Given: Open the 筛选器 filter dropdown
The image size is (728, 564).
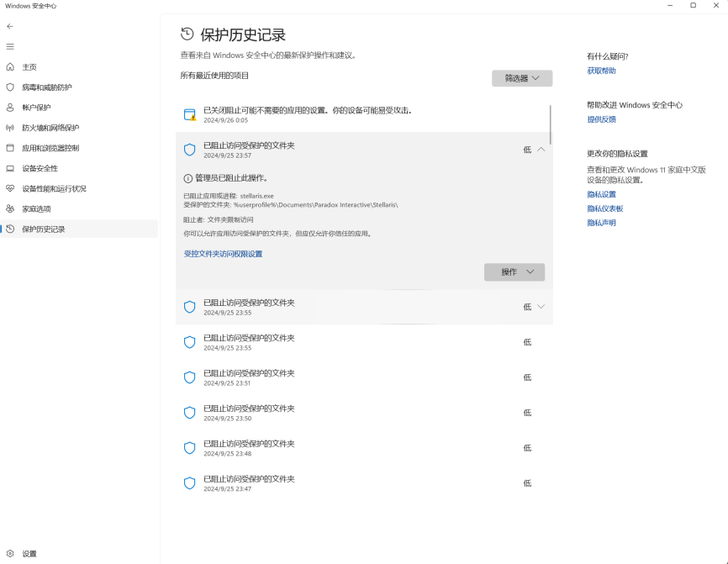Looking at the screenshot, I should pyautogui.click(x=522, y=78).
